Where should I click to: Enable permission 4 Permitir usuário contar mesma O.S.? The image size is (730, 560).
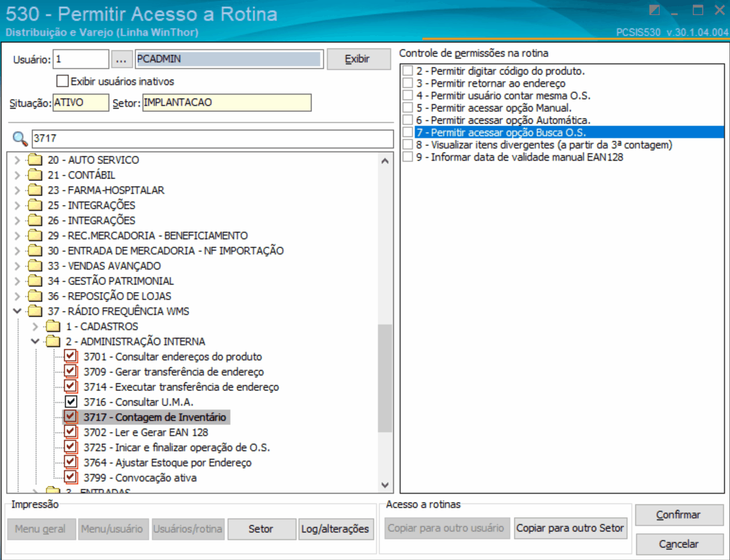click(408, 95)
